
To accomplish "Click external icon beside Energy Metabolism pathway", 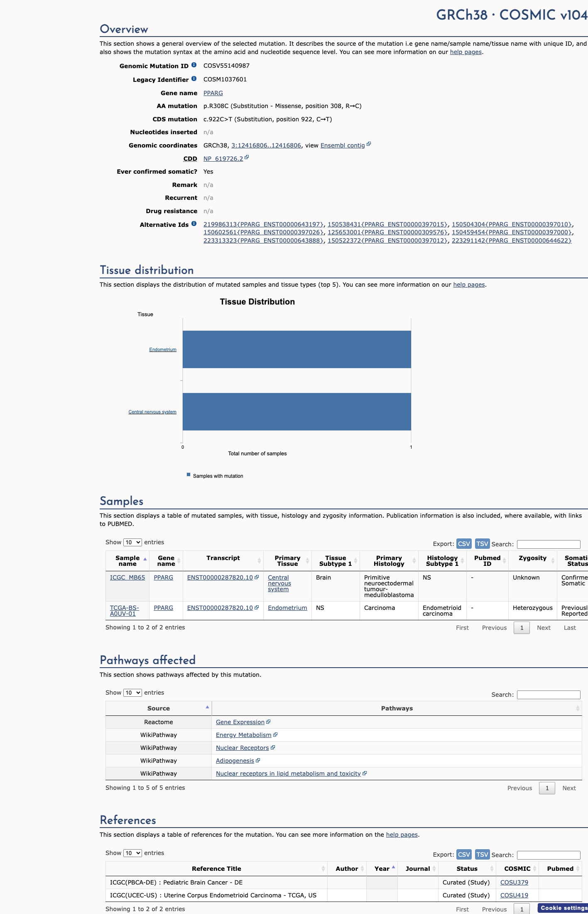I will (275, 735).
